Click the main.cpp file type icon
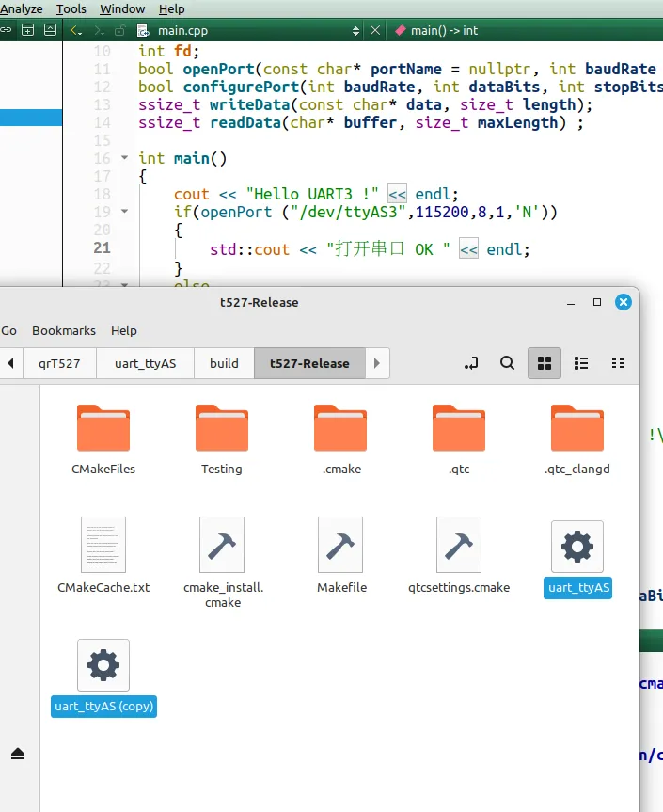 coord(143,30)
